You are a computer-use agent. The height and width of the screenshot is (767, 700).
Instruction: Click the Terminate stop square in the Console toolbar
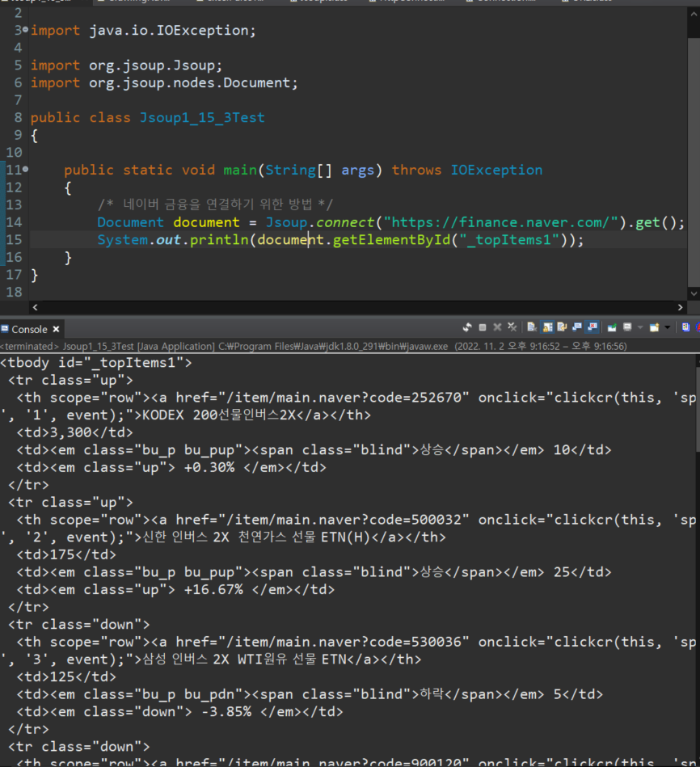(483, 327)
